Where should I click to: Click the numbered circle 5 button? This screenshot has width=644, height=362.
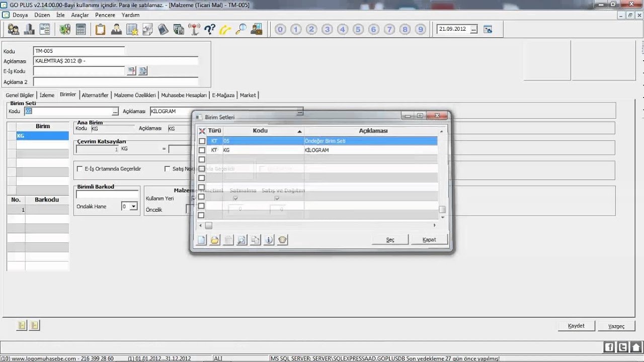[x=358, y=29]
